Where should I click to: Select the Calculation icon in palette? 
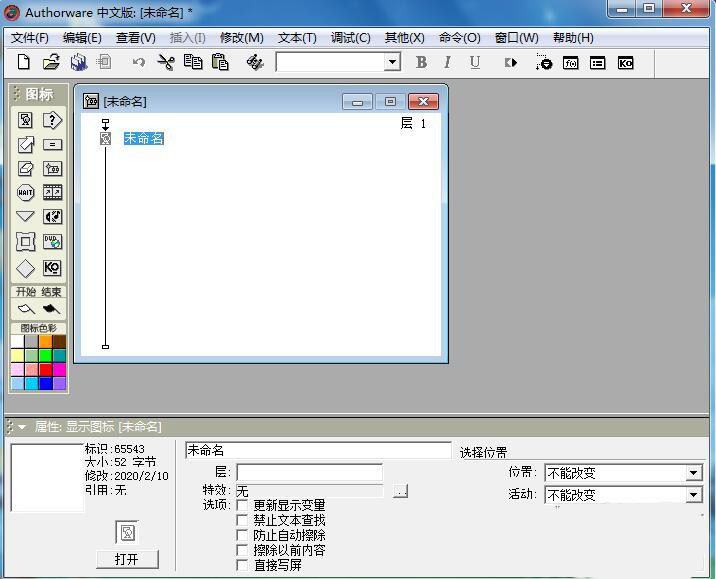click(53, 145)
